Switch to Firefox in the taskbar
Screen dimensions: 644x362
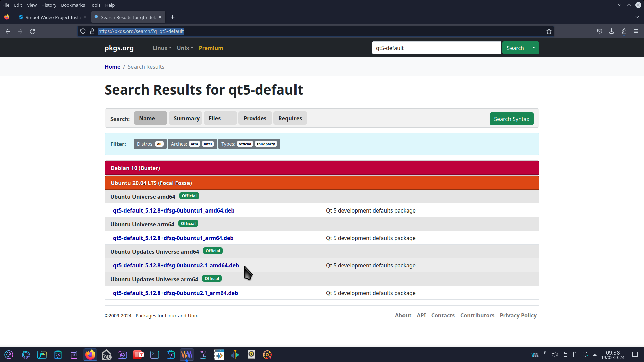point(90,355)
